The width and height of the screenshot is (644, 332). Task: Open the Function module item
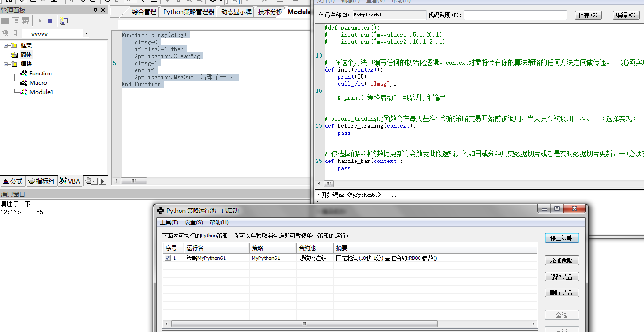point(41,74)
